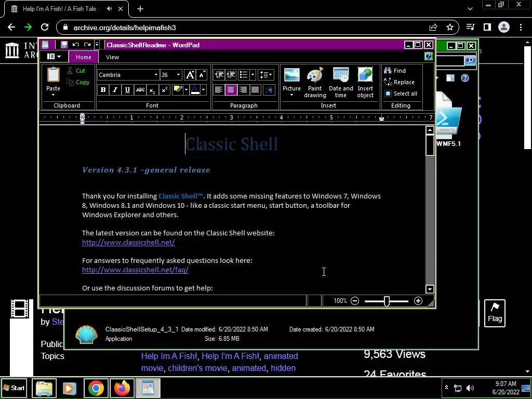Screen dimensions: 532x399
Task: Open the WordPad file menu button
Action: click(x=54, y=57)
